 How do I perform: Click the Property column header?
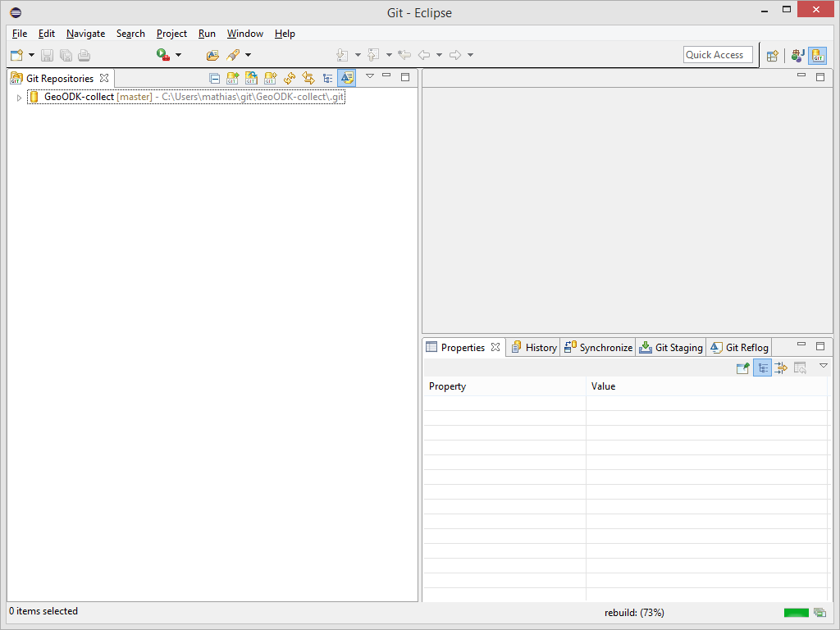[x=505, y=386]
